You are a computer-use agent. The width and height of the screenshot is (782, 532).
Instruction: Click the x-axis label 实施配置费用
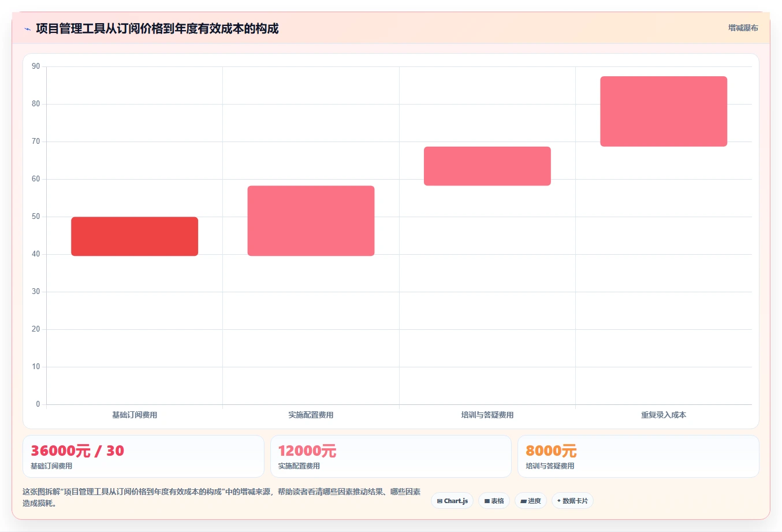[311, 415]
